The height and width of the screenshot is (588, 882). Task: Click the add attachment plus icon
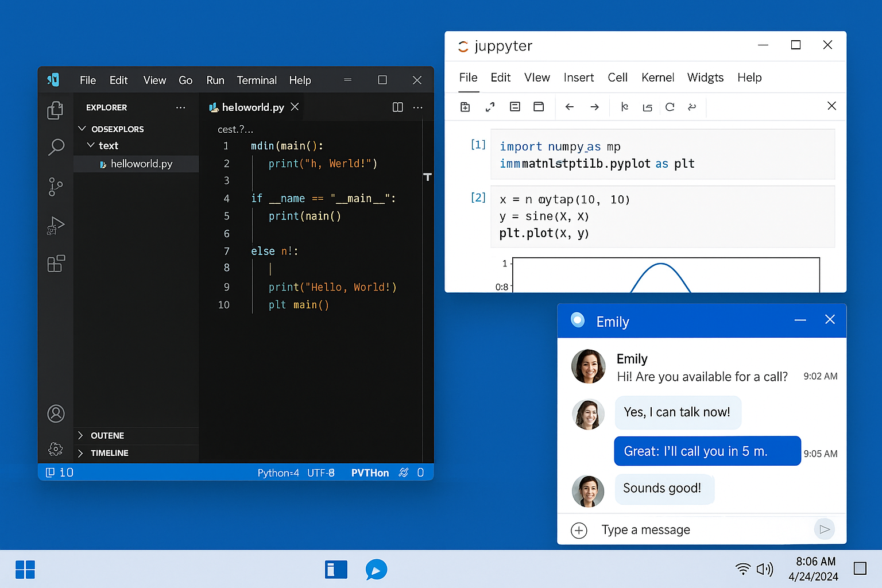(579, 530)
